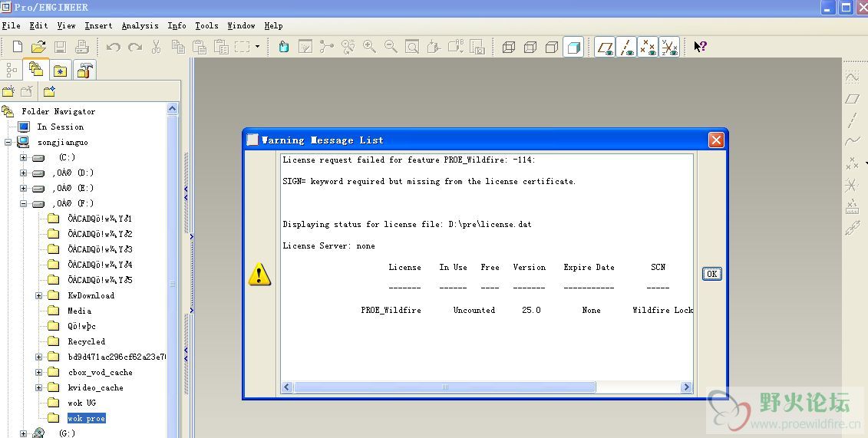Click the Sketch tool in right toolbar
The image size is (868, 438).
(x=853, y=77)
